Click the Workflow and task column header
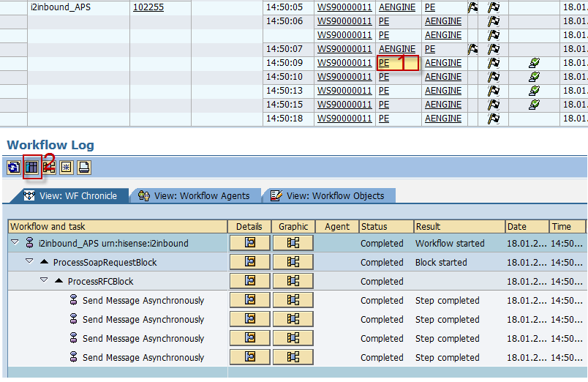 (118, 227)
